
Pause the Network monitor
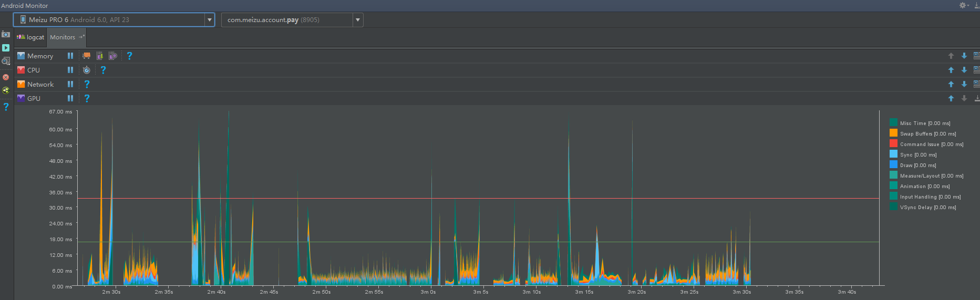tap(70, 84)
